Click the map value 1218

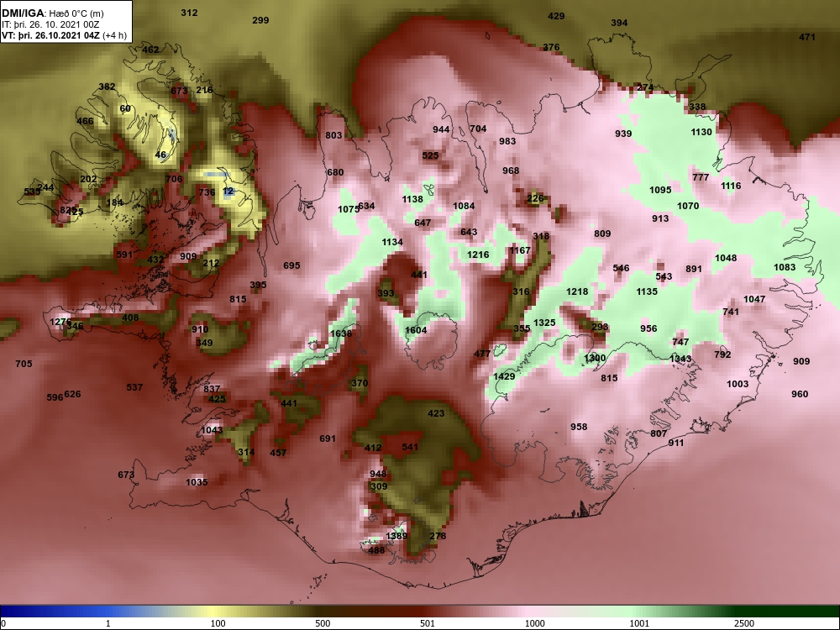pos(577,291)
